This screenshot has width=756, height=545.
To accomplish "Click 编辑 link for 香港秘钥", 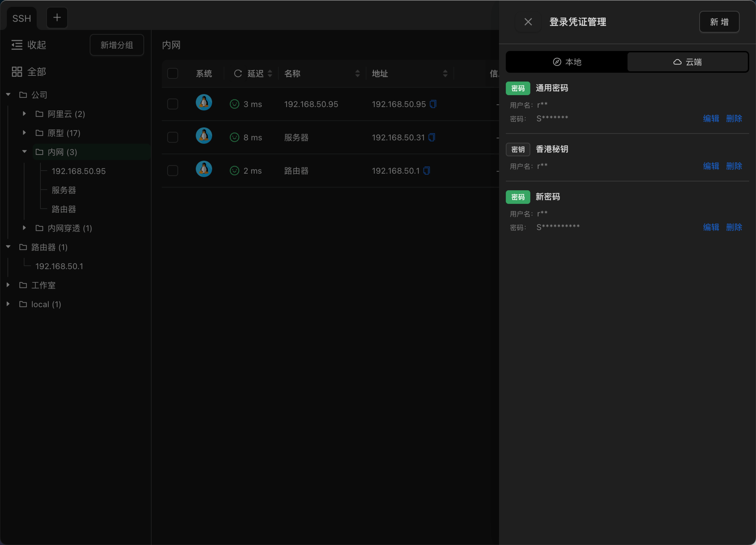I will (711, 166).
